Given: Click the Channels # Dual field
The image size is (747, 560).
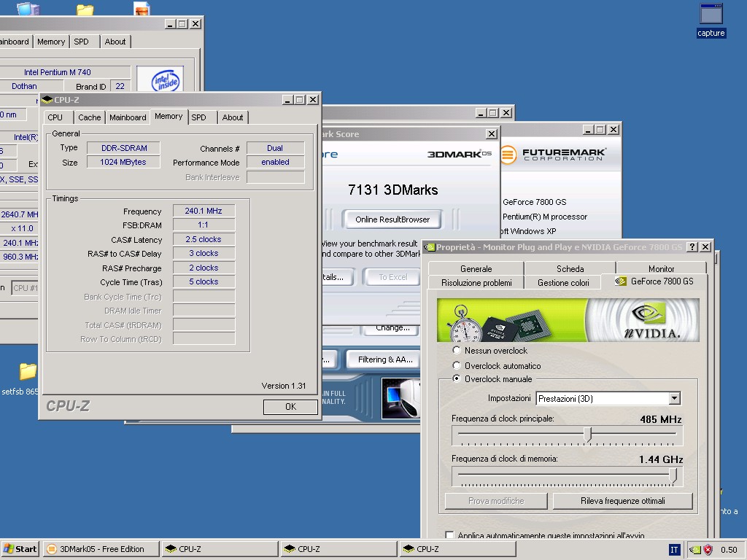Looking at the screenshot, I should point(275,148).
